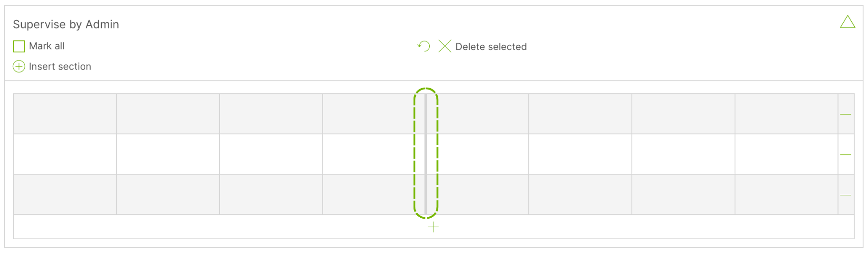
Task: Click the Insert section plus icon
Action: point(19,66)
